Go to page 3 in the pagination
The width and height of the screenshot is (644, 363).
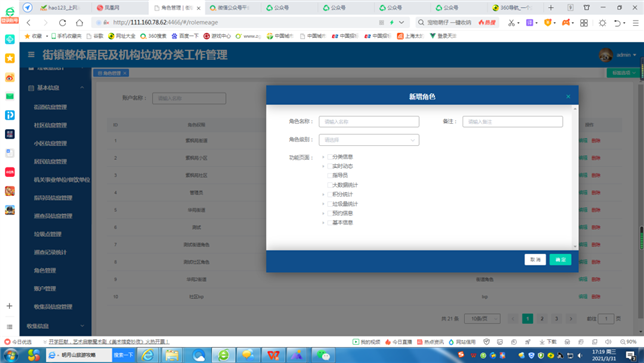(556, 319)
